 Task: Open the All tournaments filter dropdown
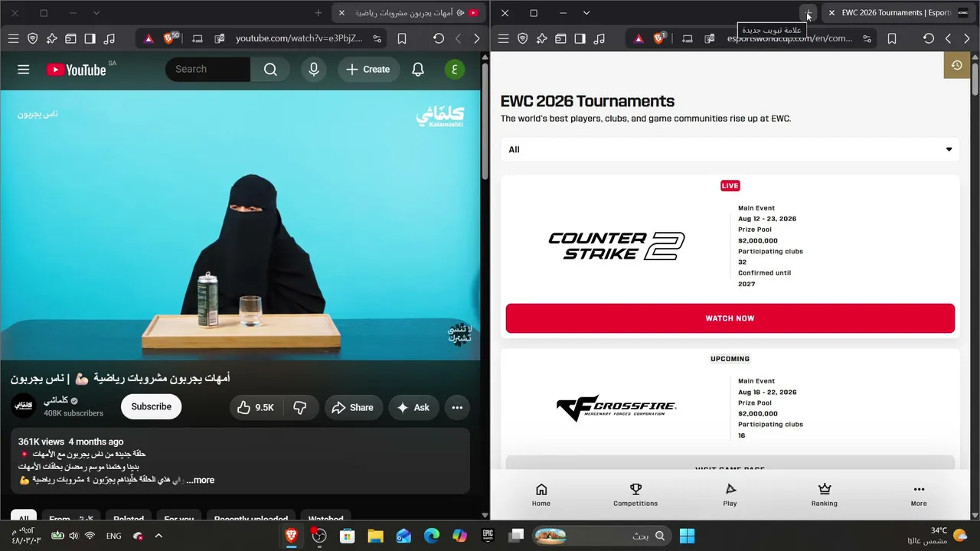point(730,149)
